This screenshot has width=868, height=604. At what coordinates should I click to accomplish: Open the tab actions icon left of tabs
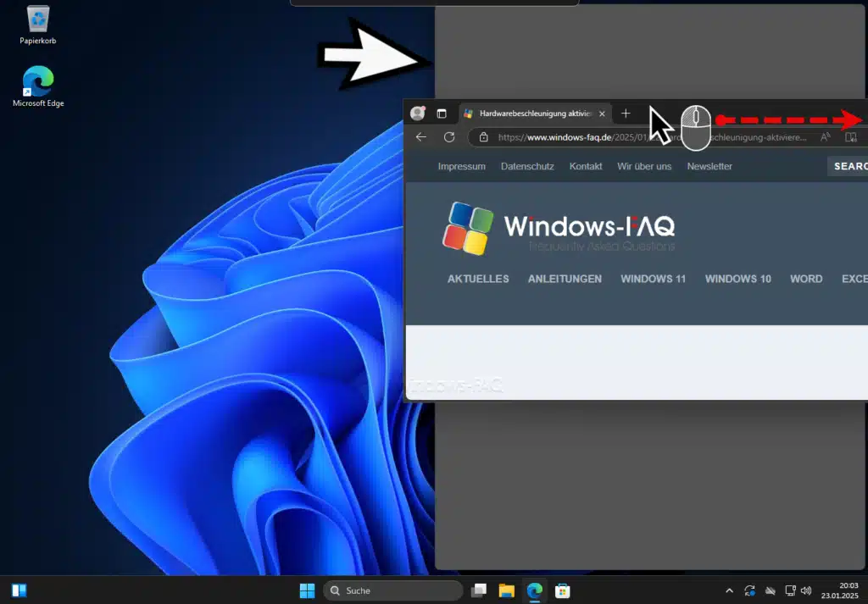coord(442,113)
